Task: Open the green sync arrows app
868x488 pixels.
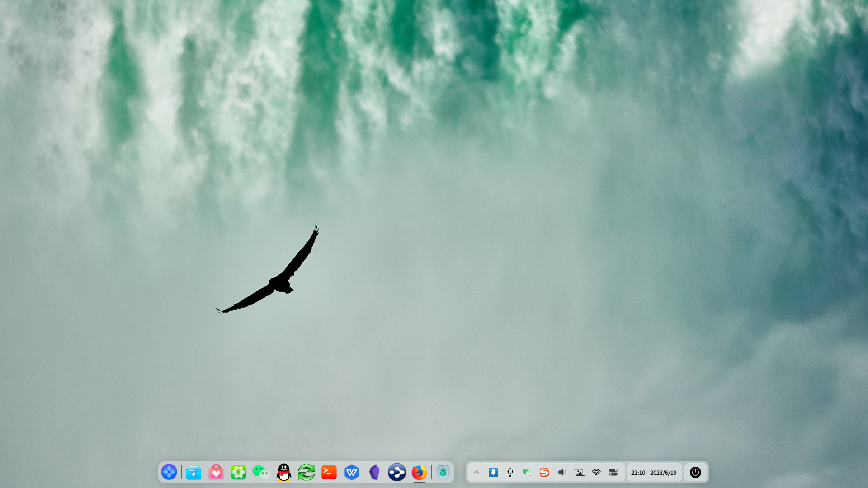Action: (x=307, y=472)
